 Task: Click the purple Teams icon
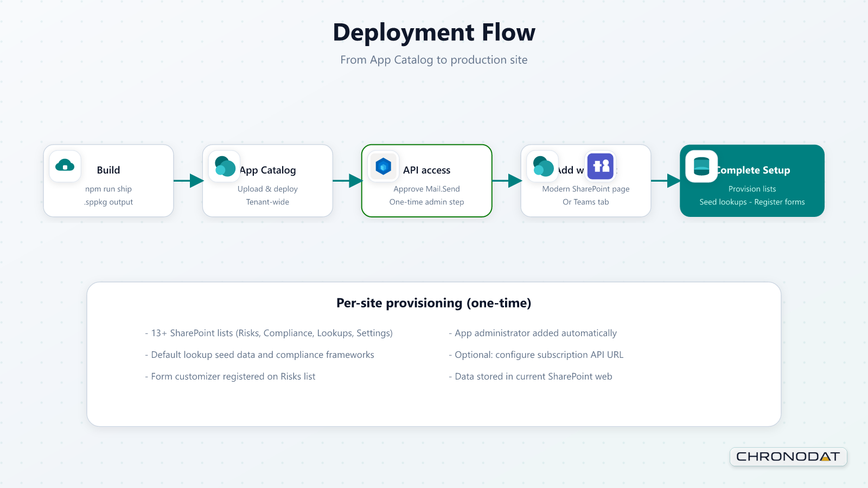tap(601, 166)
